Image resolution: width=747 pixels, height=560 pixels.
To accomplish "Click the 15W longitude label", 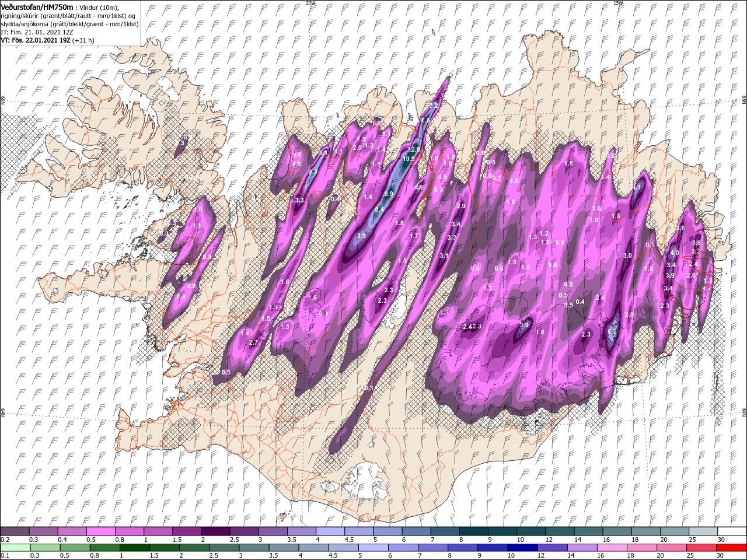I will tap(618, 3).
